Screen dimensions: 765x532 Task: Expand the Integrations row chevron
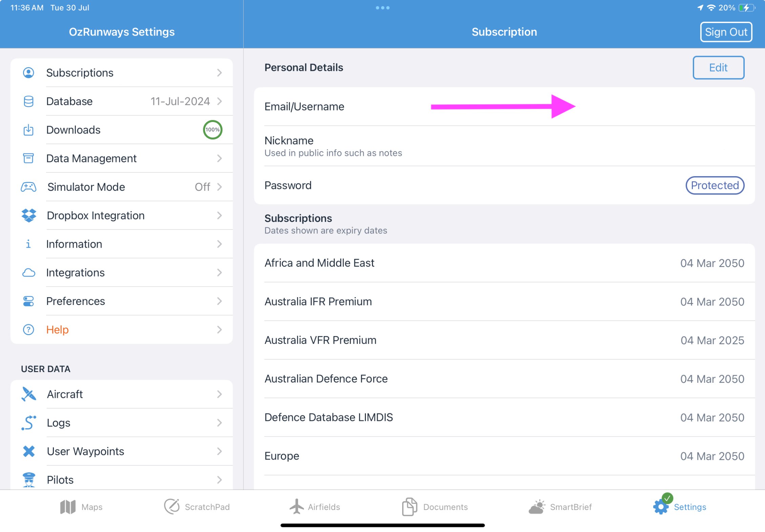220,273
